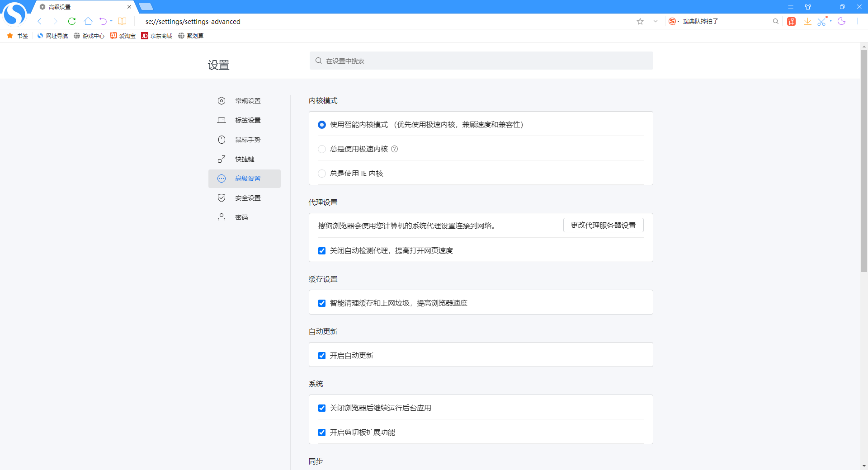
Task: Open the reading mode book icon
Action: point(122,21)
